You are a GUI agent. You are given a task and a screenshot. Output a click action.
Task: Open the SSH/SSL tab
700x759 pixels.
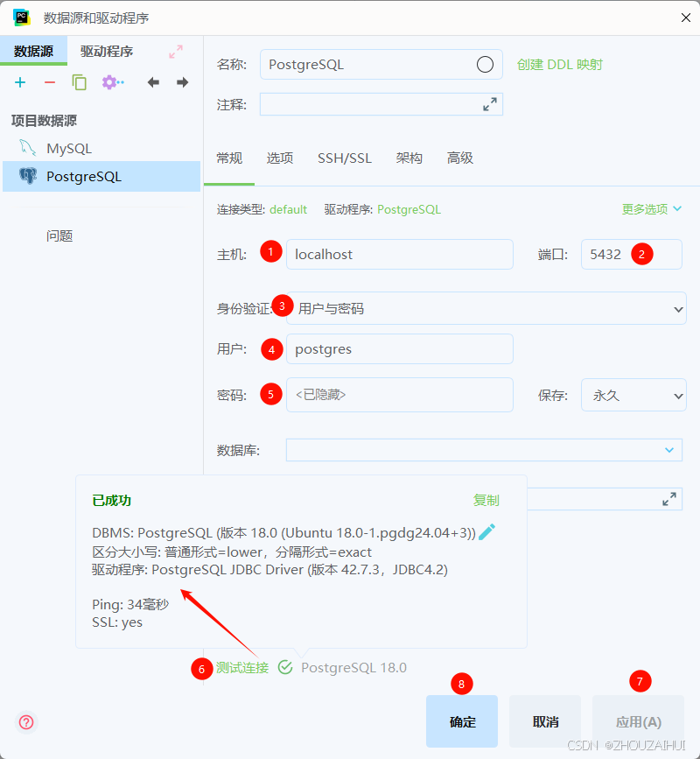coord(345,158)
